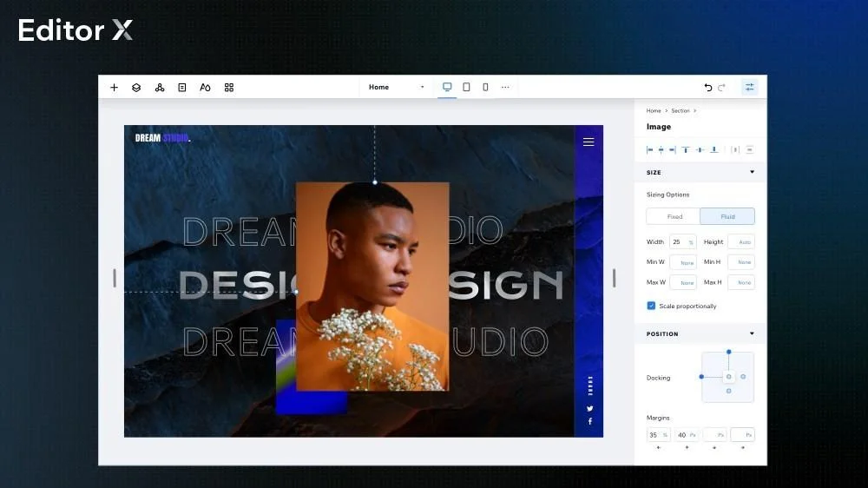
Task: Click the Width input field
Action: 681,242
